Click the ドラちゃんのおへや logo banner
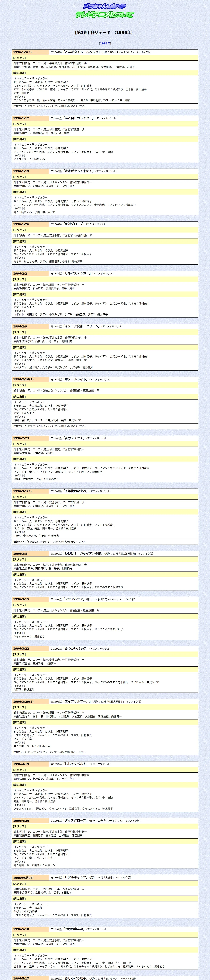Screen dimensions: 210x980 (x=105, y=6)
